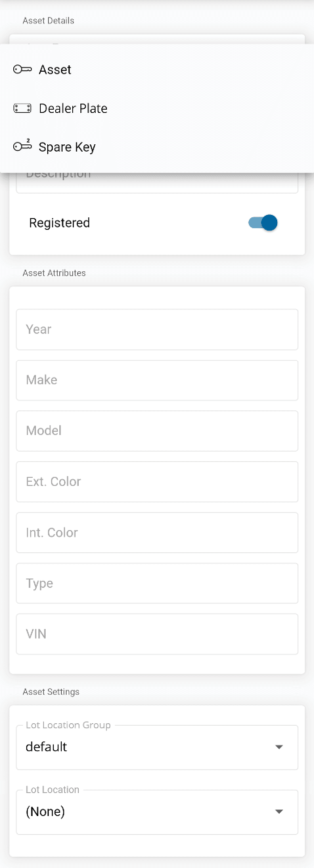Image resolution: width=314 pixels, height=868 pixels.
Task: Expand the Lot Location dropdown arrow
Action: point(279,811)
